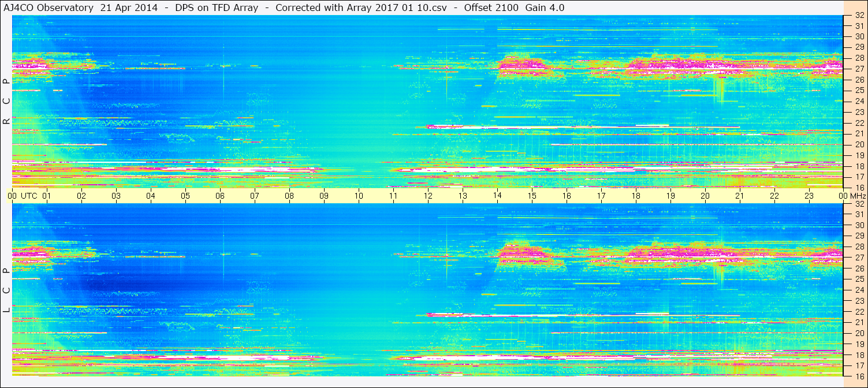Click 28 MHz label on RCP frequency scale

(x=859, y=58)
